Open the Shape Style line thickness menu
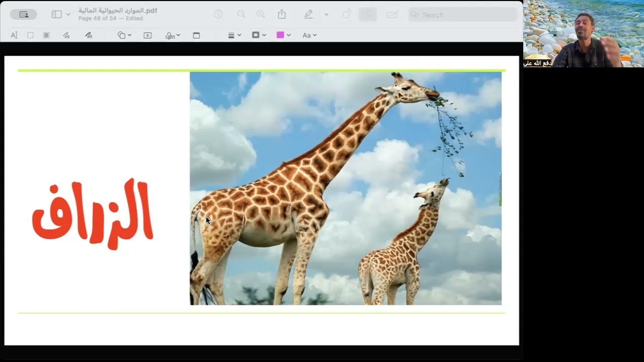 [x=234, y=35]
